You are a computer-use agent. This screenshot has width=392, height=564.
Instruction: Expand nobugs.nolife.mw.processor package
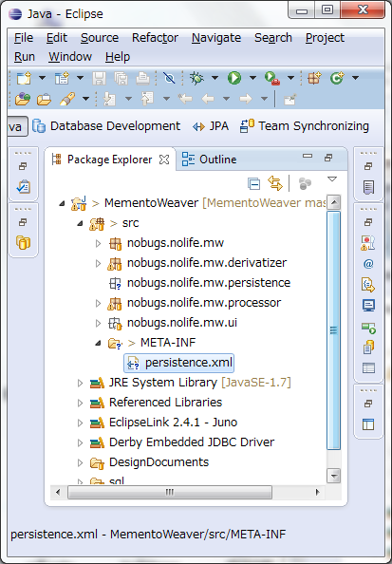[x=98, y=303]
